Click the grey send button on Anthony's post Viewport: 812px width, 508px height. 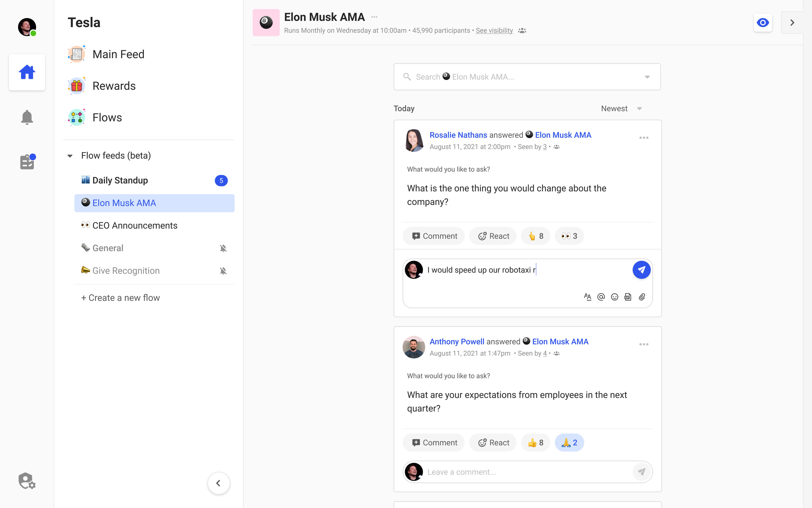pyautogui.click(x=642, y=472)
